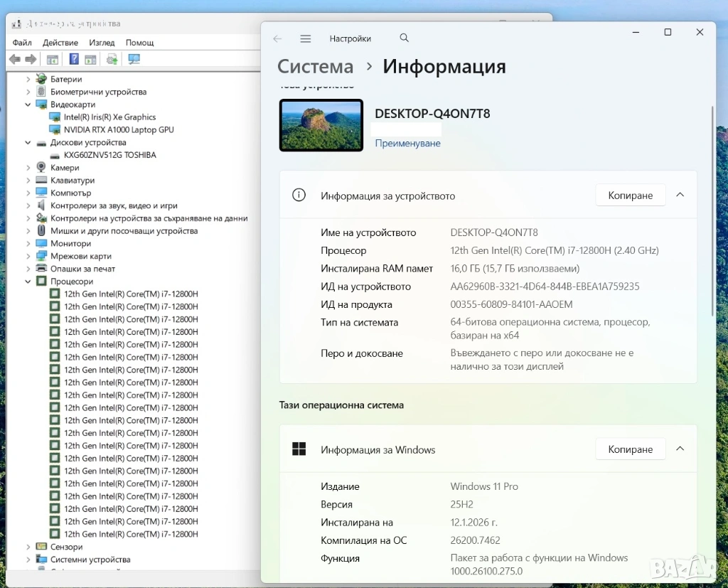Open the hamburger navigation menu in Settings
Image resolution: width=728 pixels, height=588 pixels.
click(x=306, y=38)
